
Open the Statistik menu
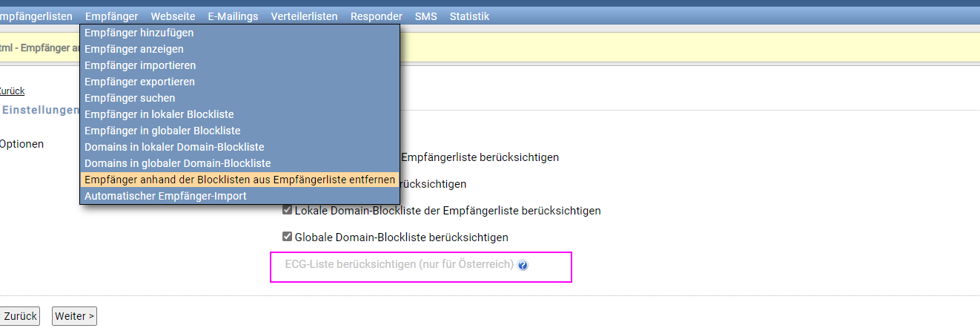(x=469, y=16)
